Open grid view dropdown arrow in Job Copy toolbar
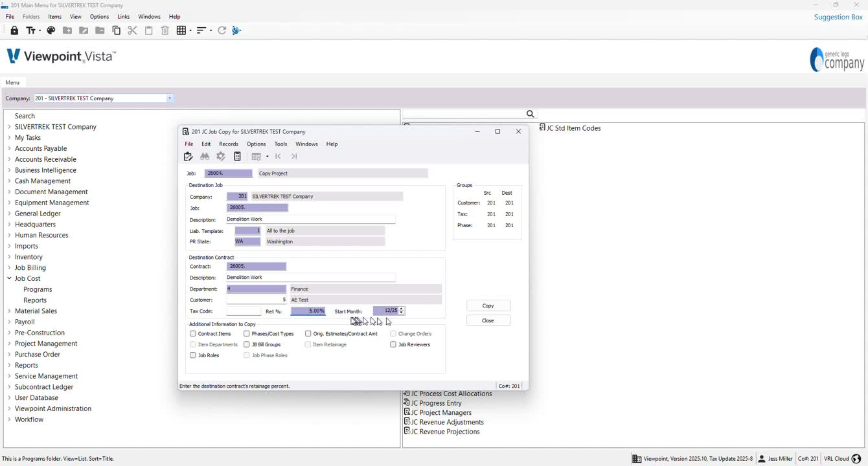 267,157
